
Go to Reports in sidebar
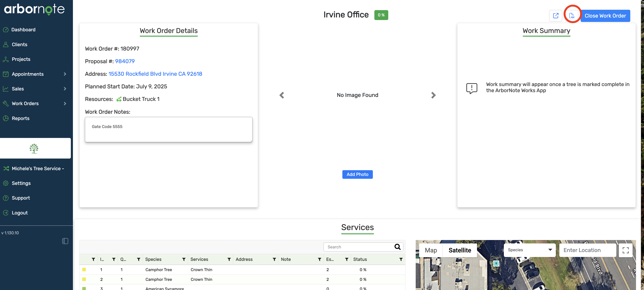click(x=21, y=118)
